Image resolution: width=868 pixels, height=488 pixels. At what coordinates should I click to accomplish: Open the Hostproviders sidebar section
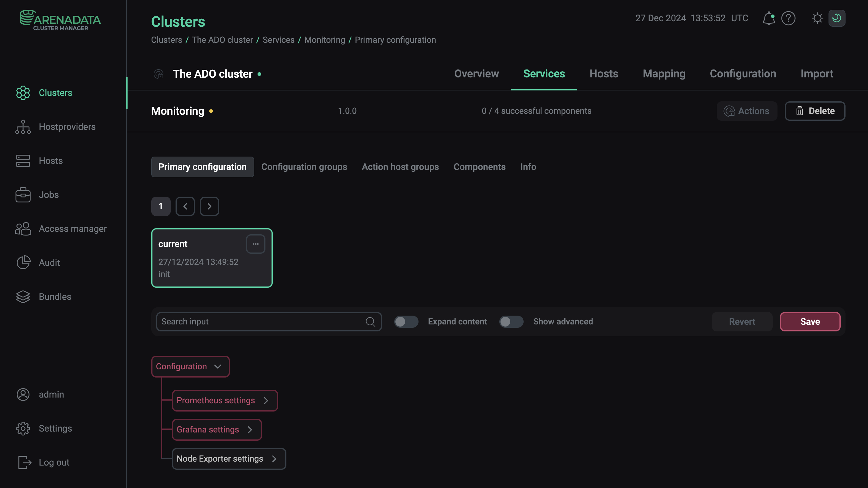67,127
